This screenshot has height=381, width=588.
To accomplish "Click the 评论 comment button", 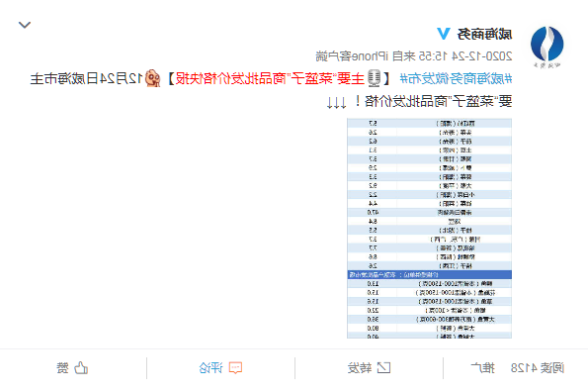I will tap(221, 368).
